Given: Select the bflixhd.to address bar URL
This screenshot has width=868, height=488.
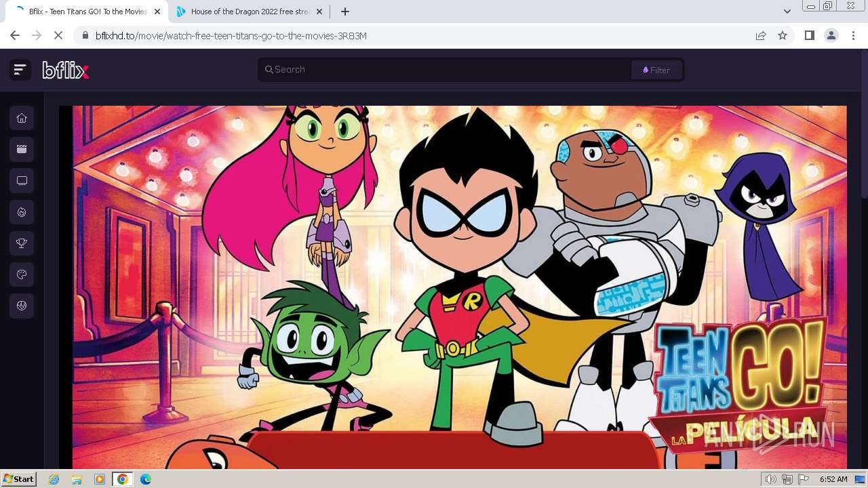Looking at the screenshot, I should coord(231,36).
